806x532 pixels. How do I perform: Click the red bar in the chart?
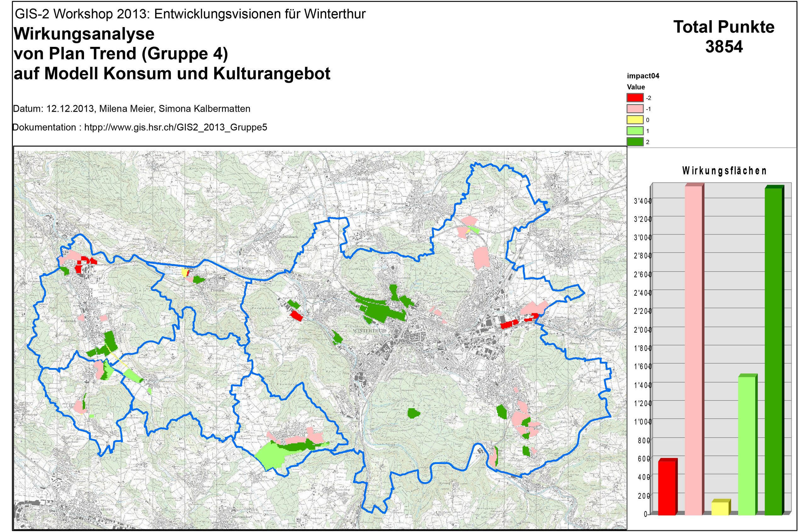coord(666,488)
